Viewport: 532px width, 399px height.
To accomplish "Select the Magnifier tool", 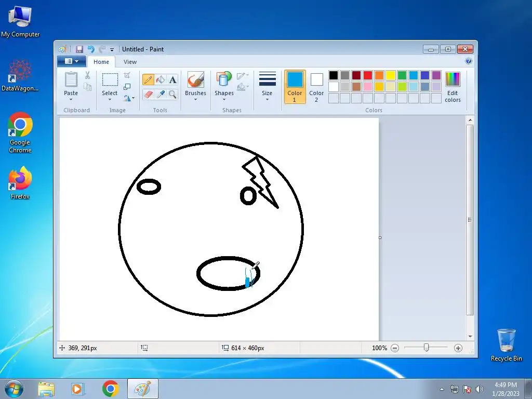I will pyautogui.click(x=172, y=94).
